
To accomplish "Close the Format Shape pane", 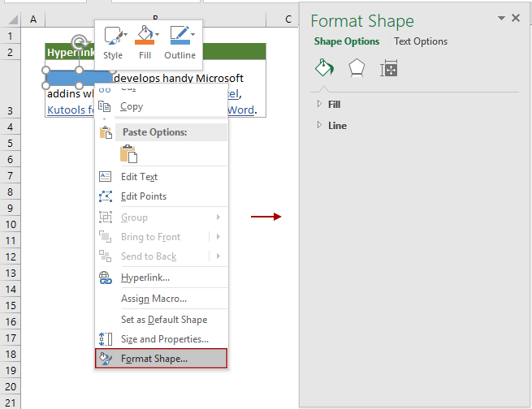I will click(x=517, y=16).
